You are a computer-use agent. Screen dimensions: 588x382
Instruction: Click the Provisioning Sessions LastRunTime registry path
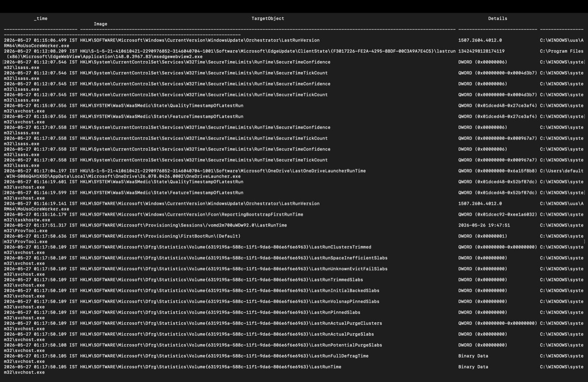click(x=184, y=226)
